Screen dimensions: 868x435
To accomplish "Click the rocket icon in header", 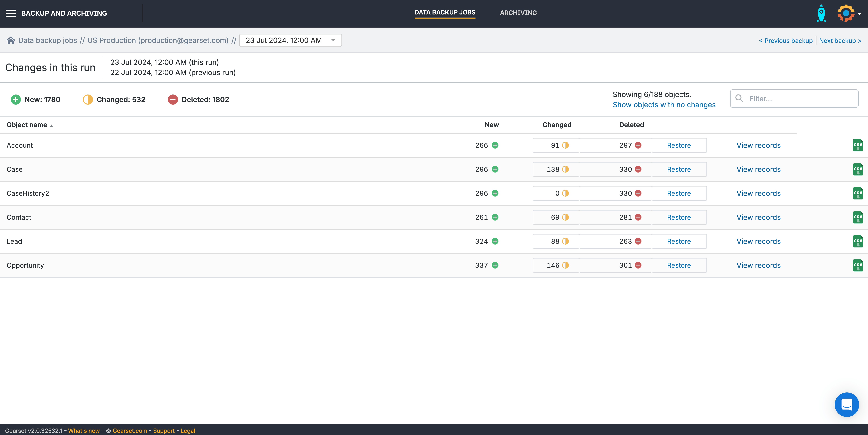I will [x=821, y=13].
